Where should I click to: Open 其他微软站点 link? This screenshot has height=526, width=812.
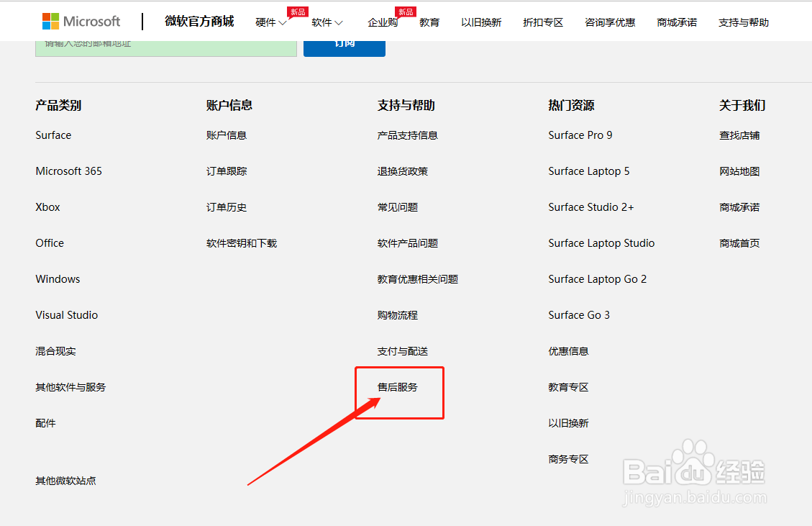tap(65, 481)
